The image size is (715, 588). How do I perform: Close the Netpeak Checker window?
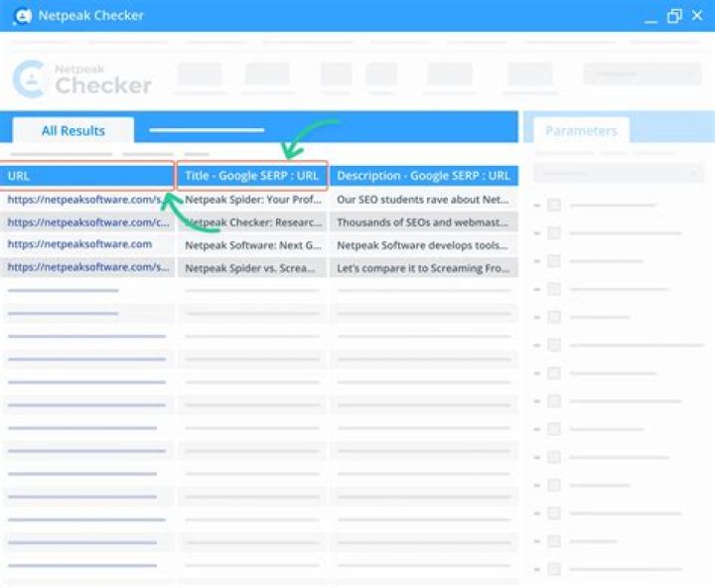697,16
